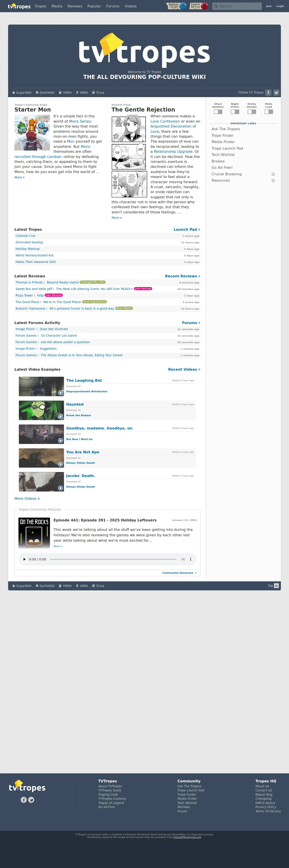Expand Resources section
Viewport: 289px width, 868px height.
(273, 181)
